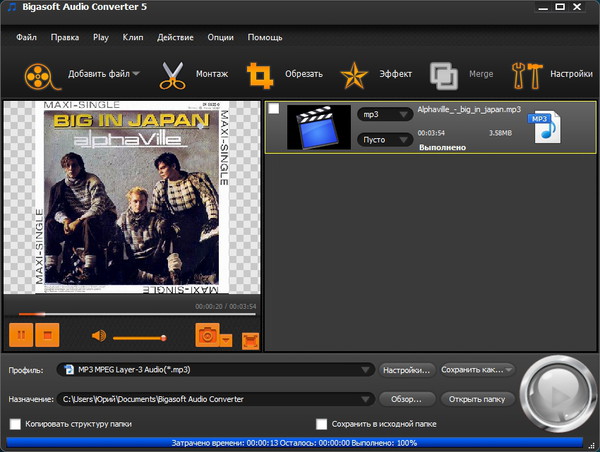
Task: Open the Опции menu
Action: point(220,37)
